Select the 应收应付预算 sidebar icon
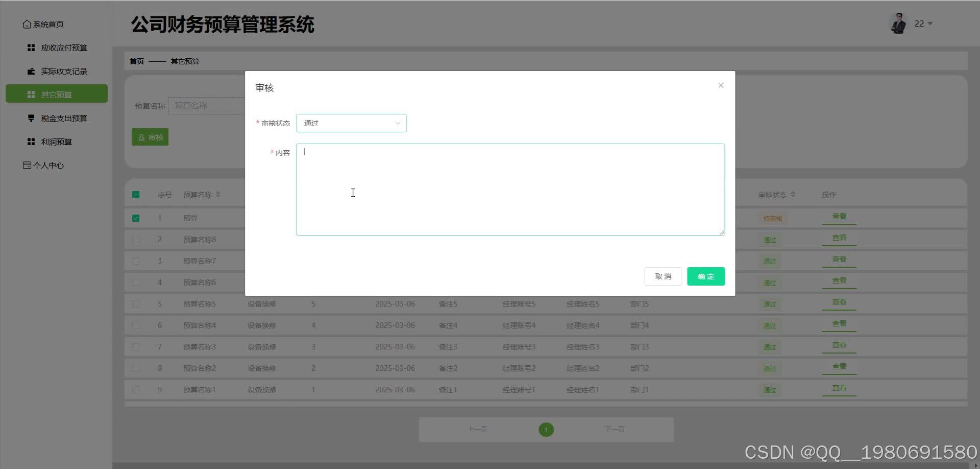Image resolution: width=980 pixels, height=469 pixels. point(31,47)
